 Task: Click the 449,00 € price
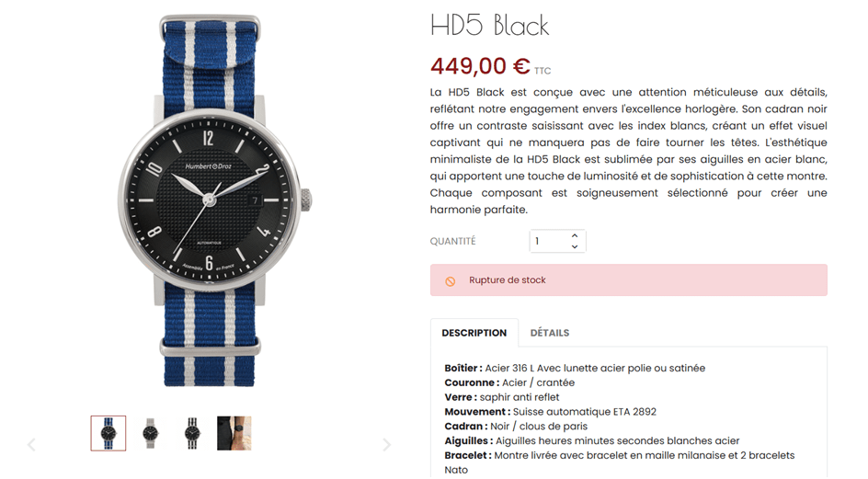[480, 66]
